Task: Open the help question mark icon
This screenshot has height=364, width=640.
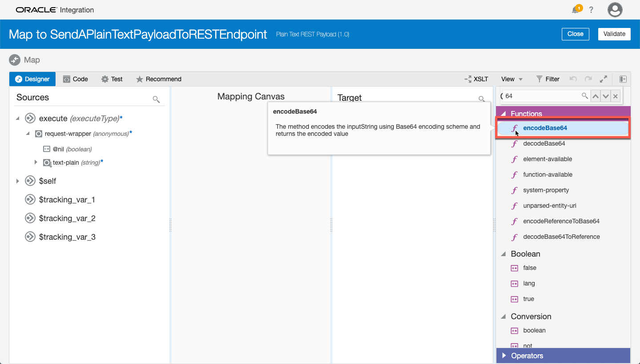Action: 591,10
